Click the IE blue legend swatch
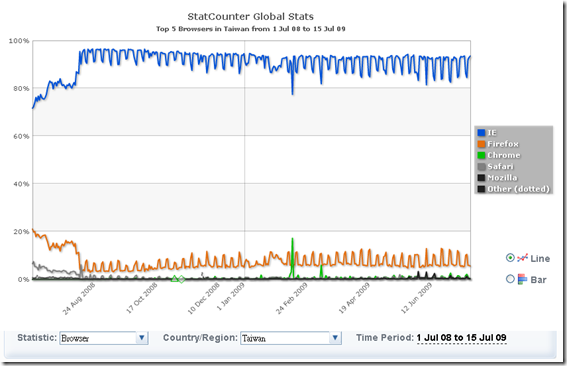 click(481, 133)
